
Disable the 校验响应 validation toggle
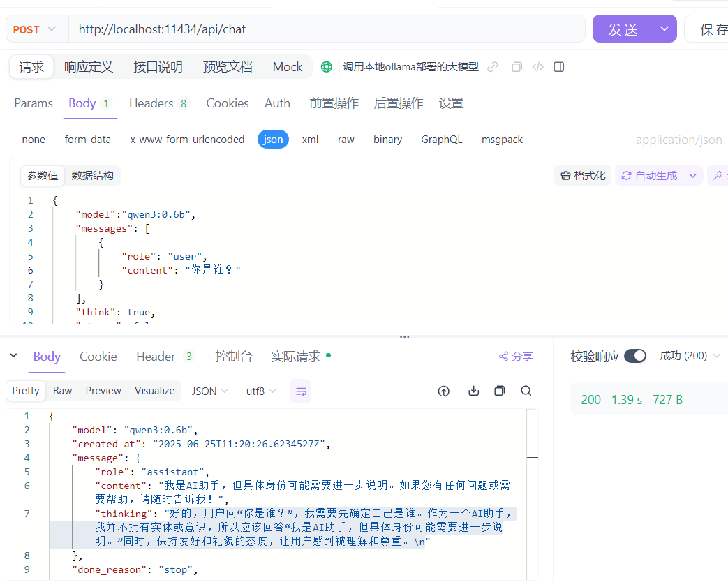pyautogui.click(x=635, y=355)
